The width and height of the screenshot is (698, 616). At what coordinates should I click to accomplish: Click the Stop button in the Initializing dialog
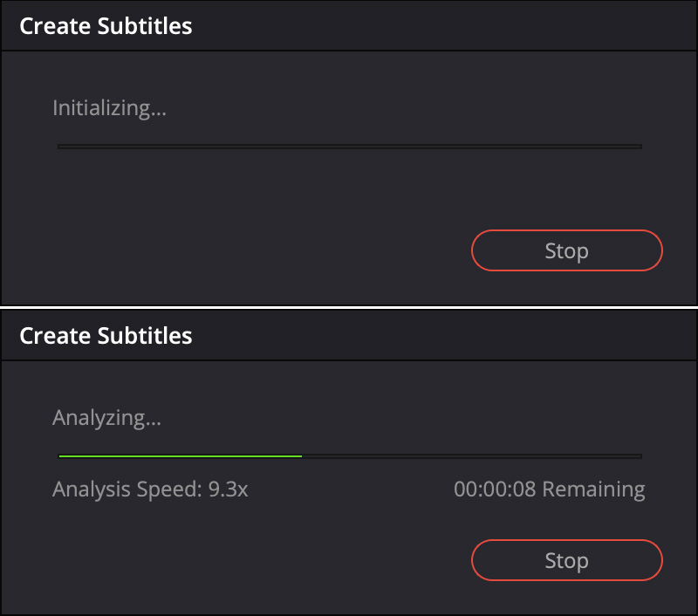point(566,250)
